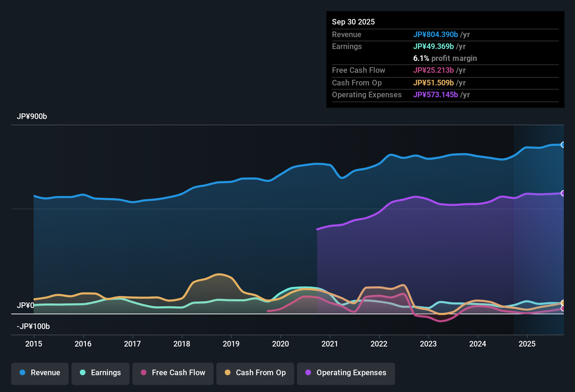Select the 2020 year label on the axis
575x392 pixels.
pos(280,344)
